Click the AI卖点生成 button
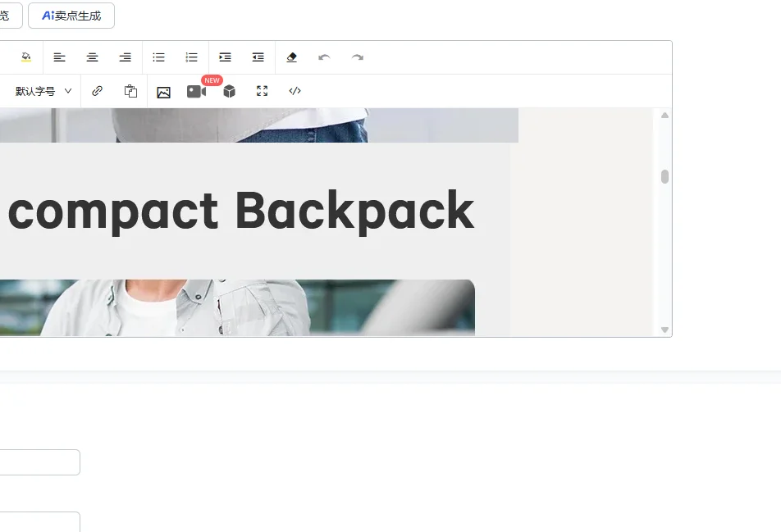This screenshot has width=781, height=532. tap(71, 16)
